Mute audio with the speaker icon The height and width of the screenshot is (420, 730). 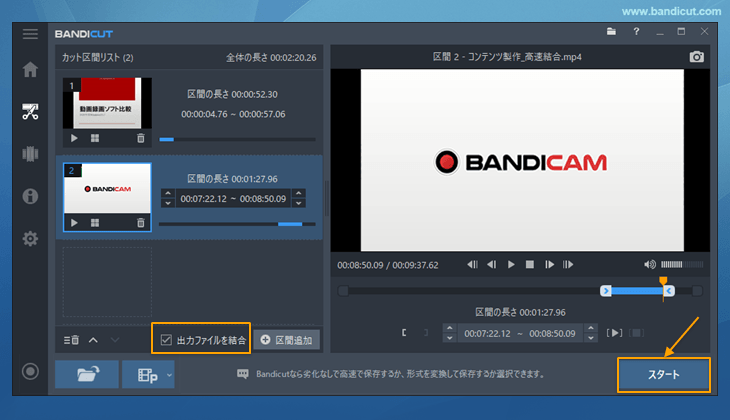point(650,264)
